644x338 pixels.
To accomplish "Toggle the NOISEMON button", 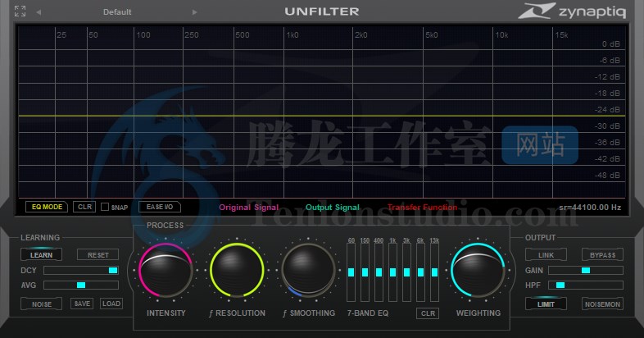I will (x=602, y=304).
